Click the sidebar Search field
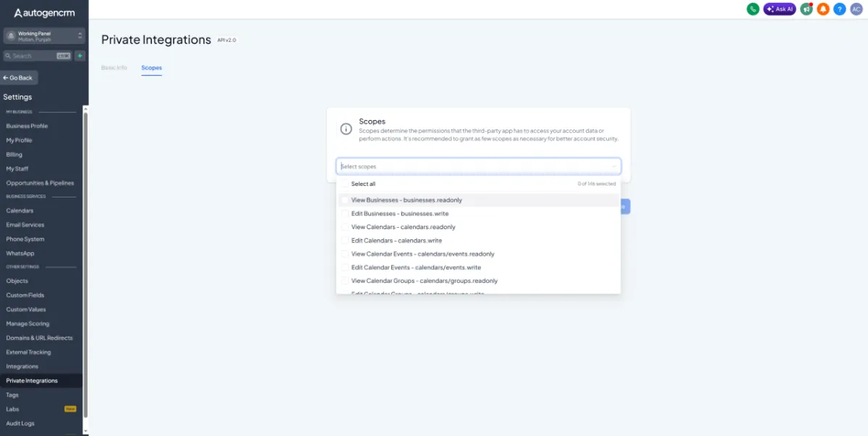868x436 pixels. [x=38, y=56]
